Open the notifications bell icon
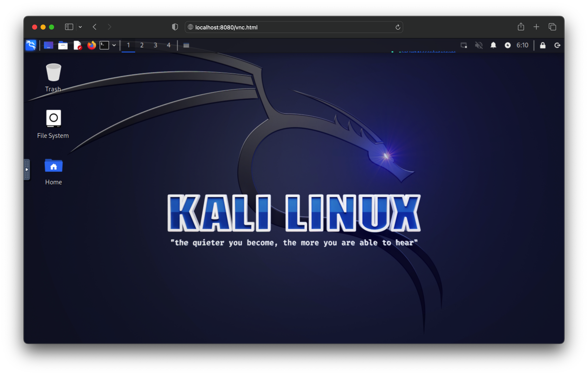Viewport: 588px width, 375px height. pyautogui.click(x=493, y=45)
